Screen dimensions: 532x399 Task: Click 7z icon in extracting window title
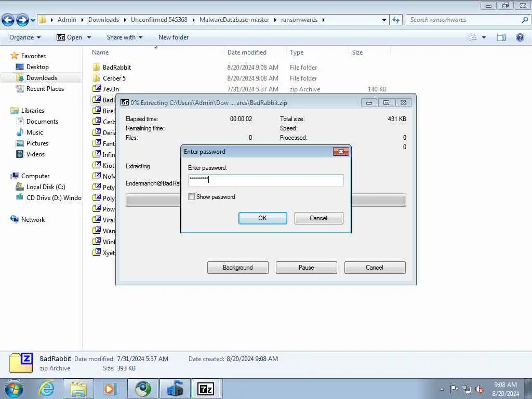(x=125, y=102)
